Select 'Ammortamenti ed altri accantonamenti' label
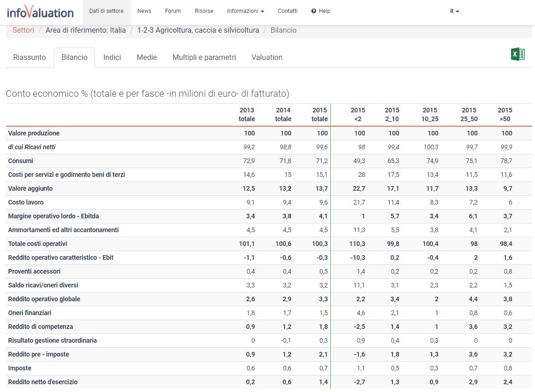Image resolution: width=535 pixels, height=392 pixels. coord(64,230)
